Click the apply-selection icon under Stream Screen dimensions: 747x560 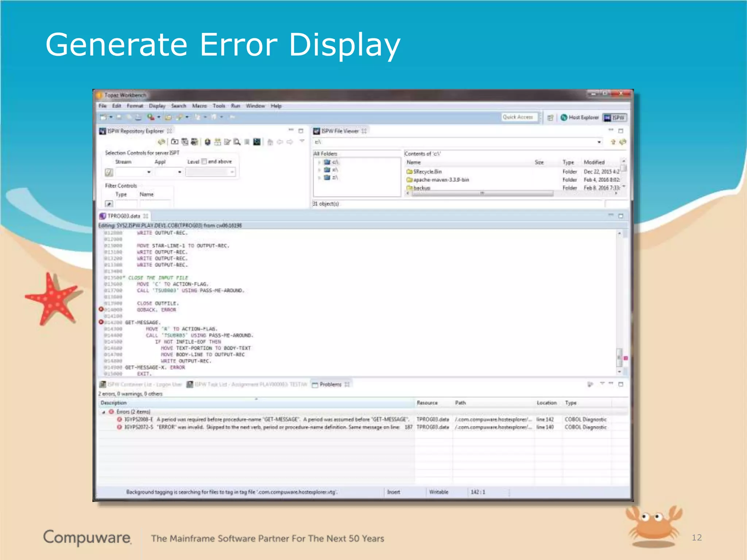pyautogui.click(x=109, y=172)
